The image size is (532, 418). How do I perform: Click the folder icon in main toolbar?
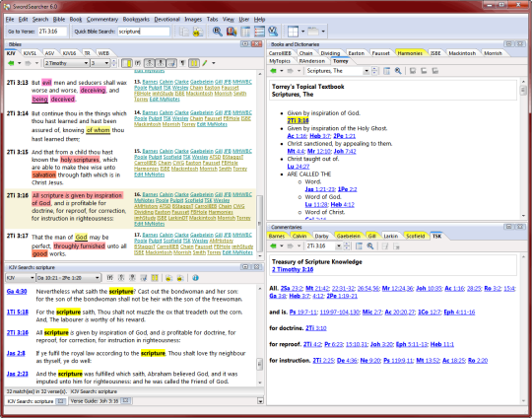pyautogui.click(x=313, y=32)
